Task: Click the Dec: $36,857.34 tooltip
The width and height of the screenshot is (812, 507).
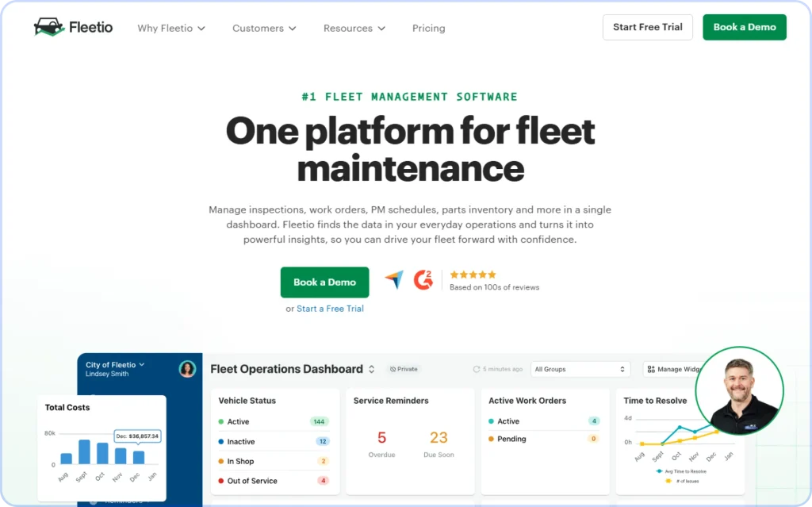Action: click(x=137, y=436)
